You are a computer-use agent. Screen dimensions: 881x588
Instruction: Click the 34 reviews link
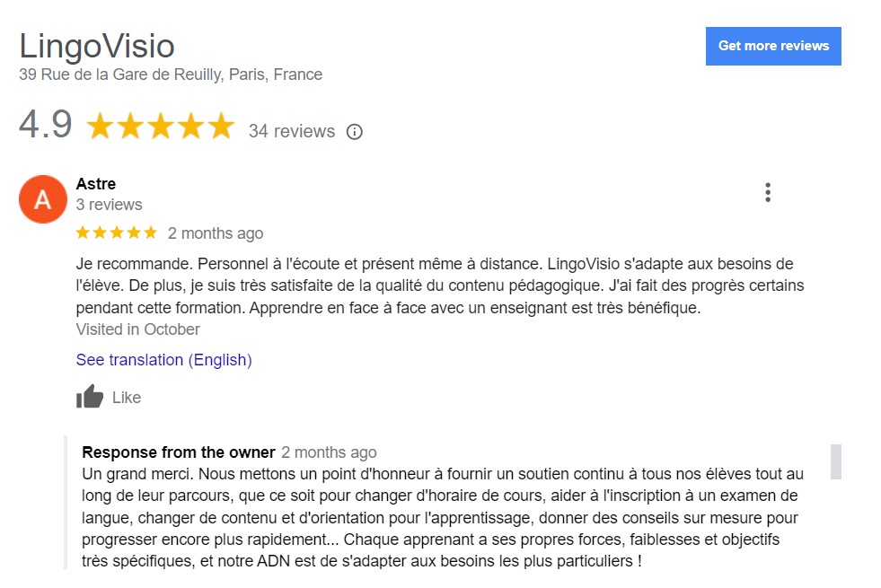click(x=290, y=131)
